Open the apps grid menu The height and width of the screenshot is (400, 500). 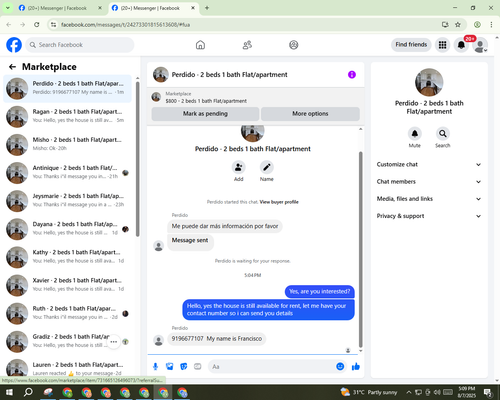(x=442, y=45)
